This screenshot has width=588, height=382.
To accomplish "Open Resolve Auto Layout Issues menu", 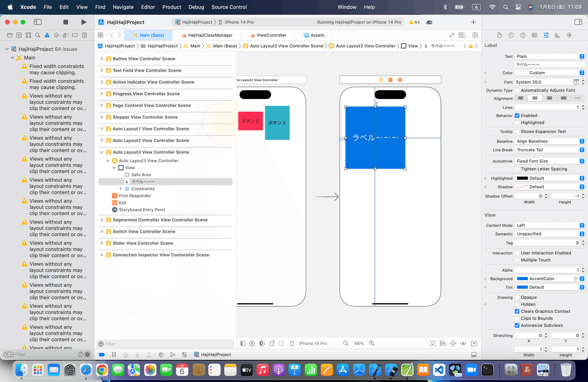I will (x=464, y=343).
